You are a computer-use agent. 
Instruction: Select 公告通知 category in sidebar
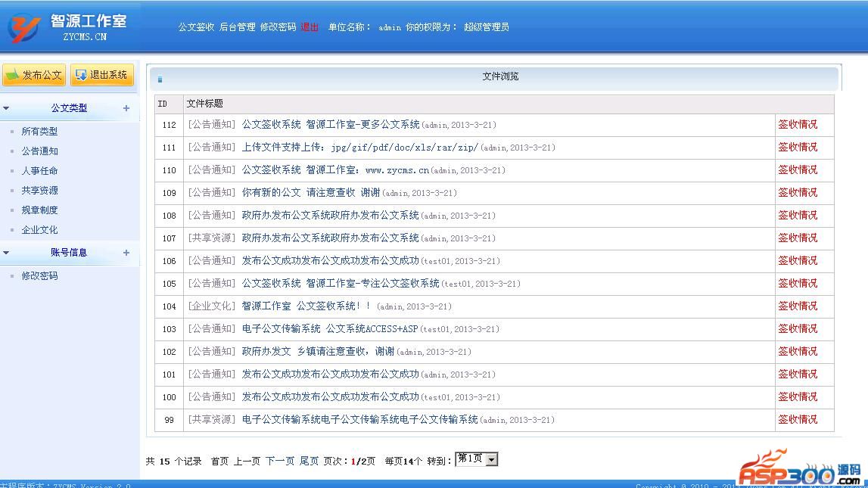coord(39,151)
